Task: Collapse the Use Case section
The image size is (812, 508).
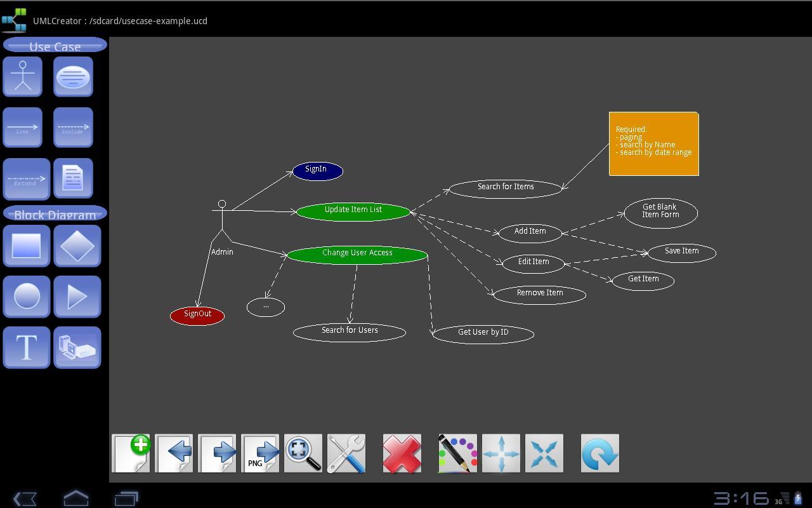Action: 55,45
